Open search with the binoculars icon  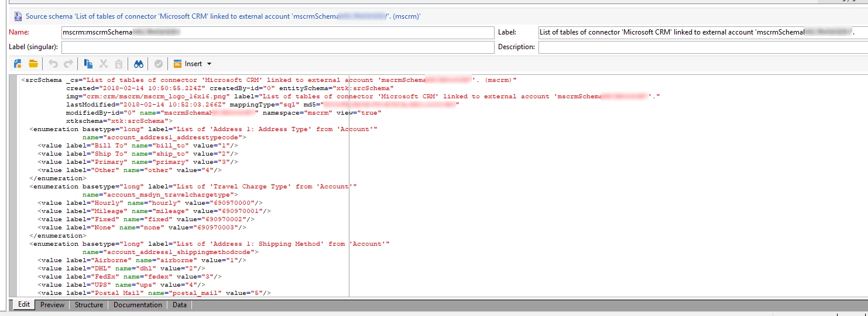pyautogui.click(x=138, y=64)
